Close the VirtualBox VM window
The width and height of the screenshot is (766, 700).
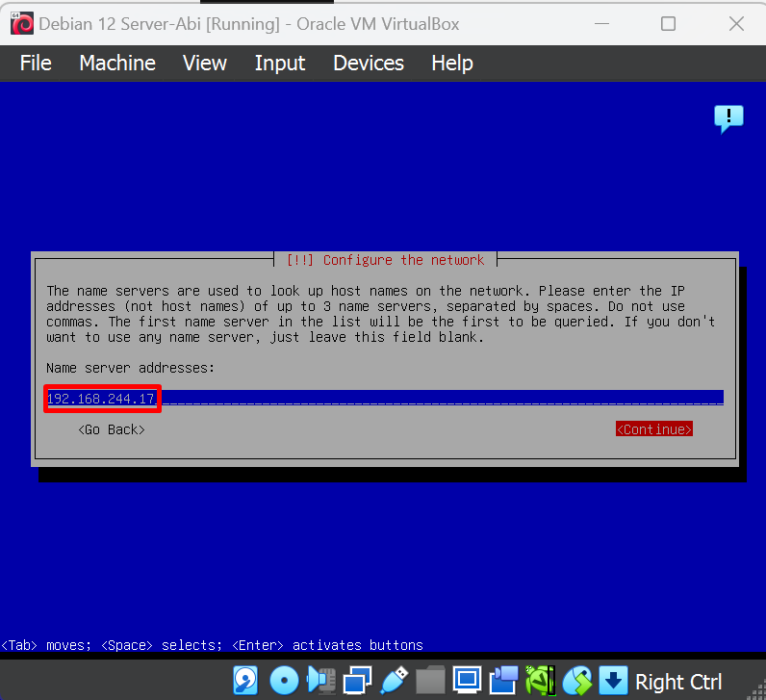click(x=736, y=23)
